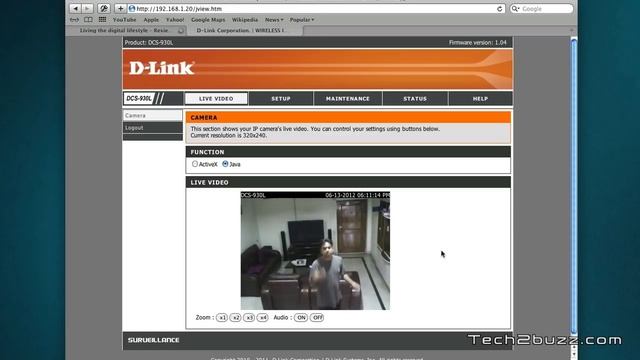This screenshot has width=640, height=360.
Task: Switch to 'Living the digital lifestyle' browser tab
Action: pos(126,31)
